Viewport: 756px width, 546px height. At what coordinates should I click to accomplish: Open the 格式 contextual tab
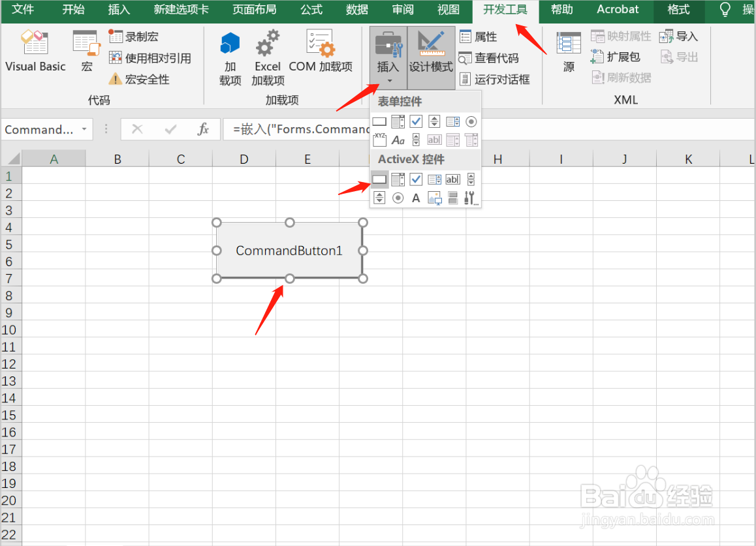(678, 10)
